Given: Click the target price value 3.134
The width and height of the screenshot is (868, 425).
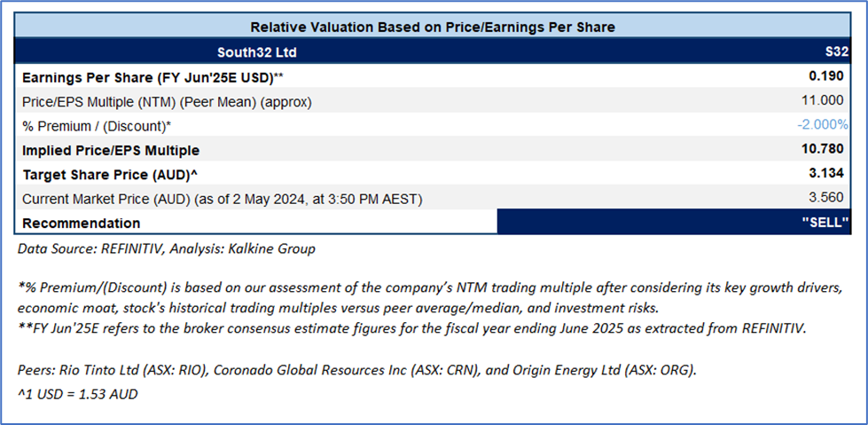Looking at the screenshot, I should pos(826,173).
